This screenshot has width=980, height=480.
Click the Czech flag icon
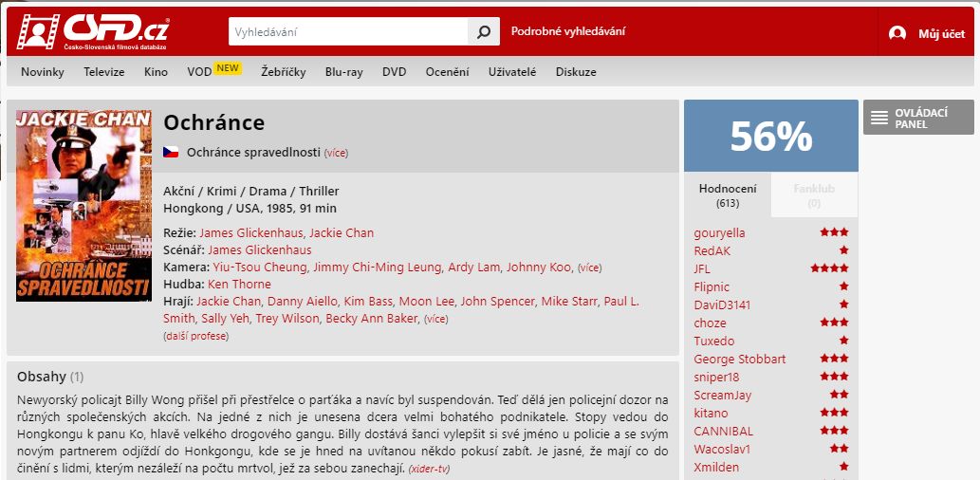(x=171, y=152)
